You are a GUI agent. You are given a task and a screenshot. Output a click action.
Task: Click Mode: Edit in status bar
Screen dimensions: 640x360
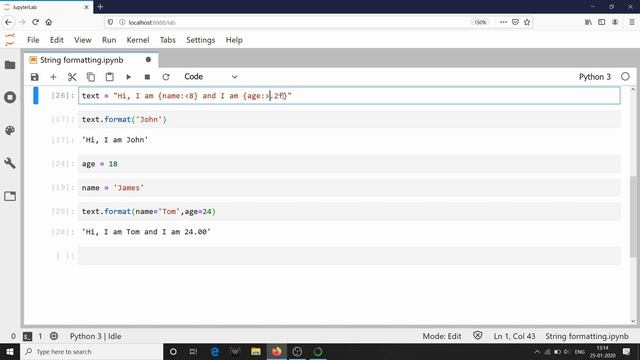(x=442, y=336)
